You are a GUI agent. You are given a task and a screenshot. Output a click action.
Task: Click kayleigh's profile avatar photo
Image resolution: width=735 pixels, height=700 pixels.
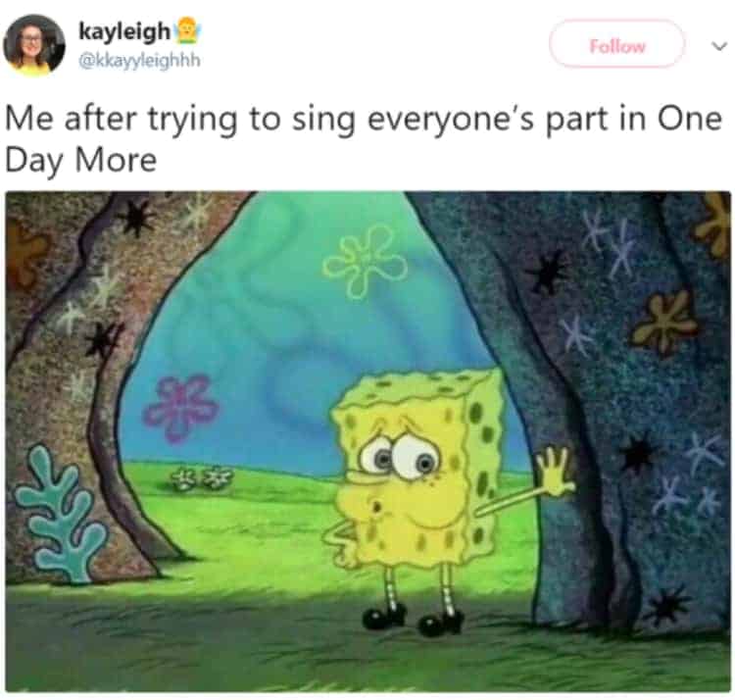click(x=34, y=44)
